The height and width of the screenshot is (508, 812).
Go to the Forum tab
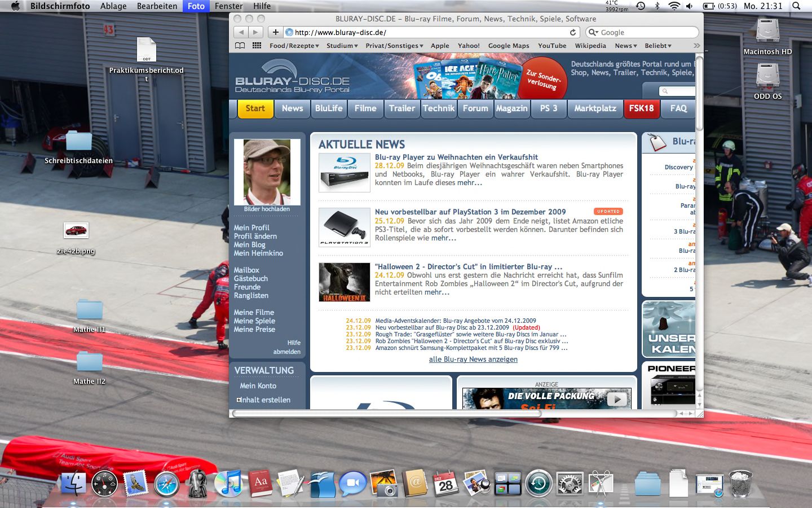pyautogui.click(x=475, y=108)
